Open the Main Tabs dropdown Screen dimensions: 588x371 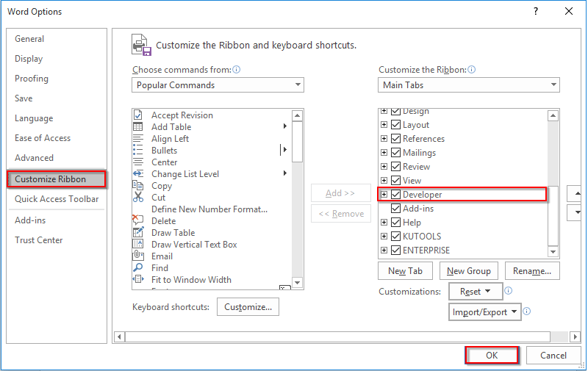pyautogui.click(x=469, y=85)
